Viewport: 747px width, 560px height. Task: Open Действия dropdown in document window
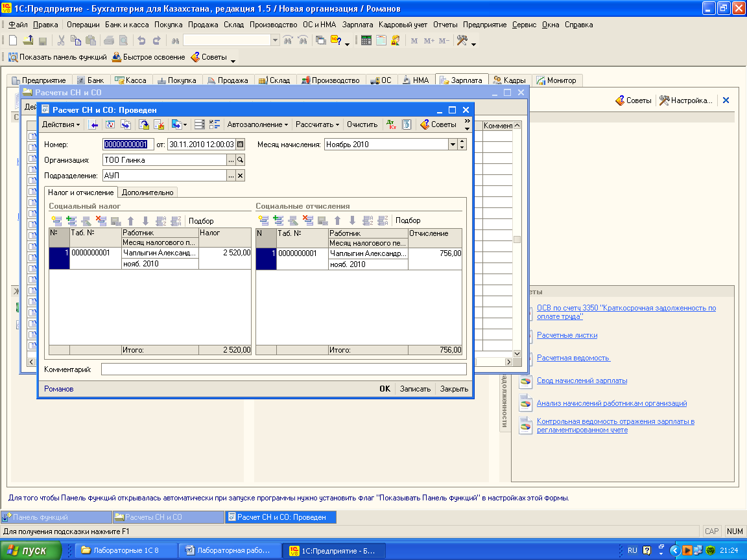tap(60, 124)
